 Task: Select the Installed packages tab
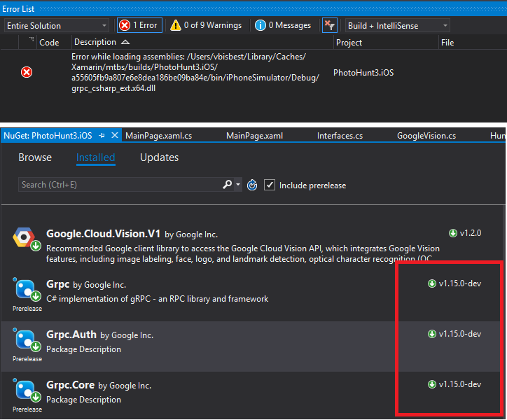[x=96, y=157]
